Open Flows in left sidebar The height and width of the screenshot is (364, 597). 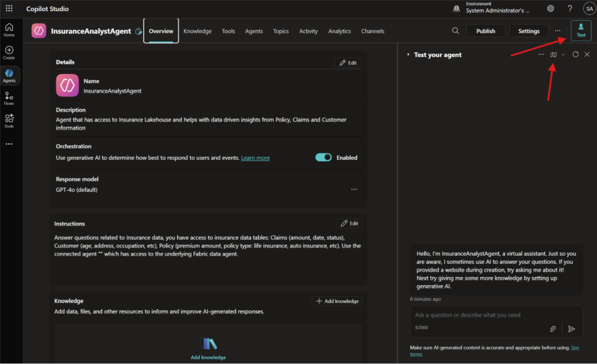9,98
